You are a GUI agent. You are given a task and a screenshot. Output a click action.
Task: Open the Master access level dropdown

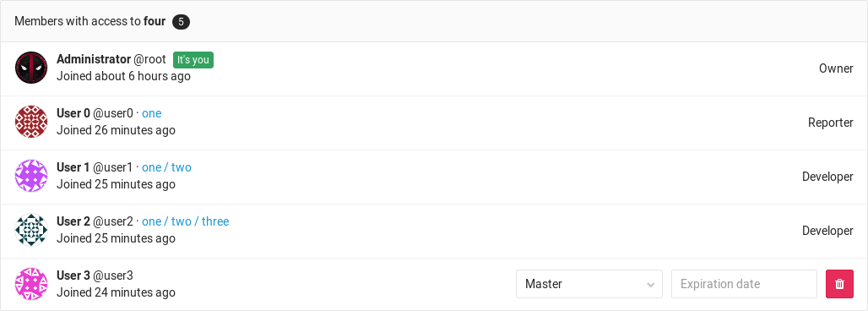pos(589,284)
